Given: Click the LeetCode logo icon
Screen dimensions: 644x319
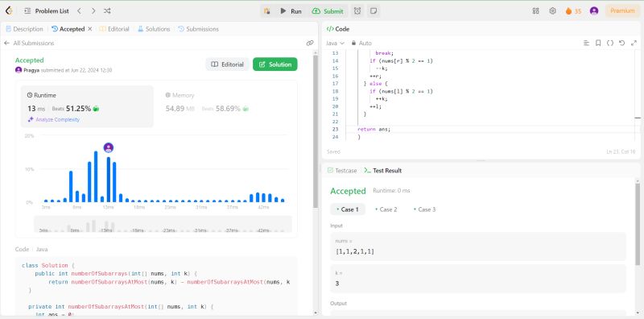Looking at the screenshot, I should click(x=9, y=11).
